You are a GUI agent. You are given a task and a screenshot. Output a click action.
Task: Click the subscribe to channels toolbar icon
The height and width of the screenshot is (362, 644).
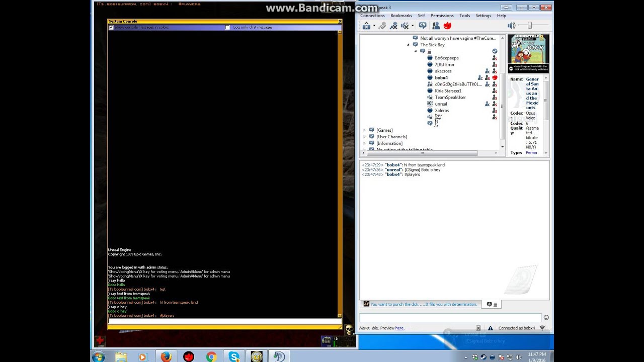click(x=423, y=26)
